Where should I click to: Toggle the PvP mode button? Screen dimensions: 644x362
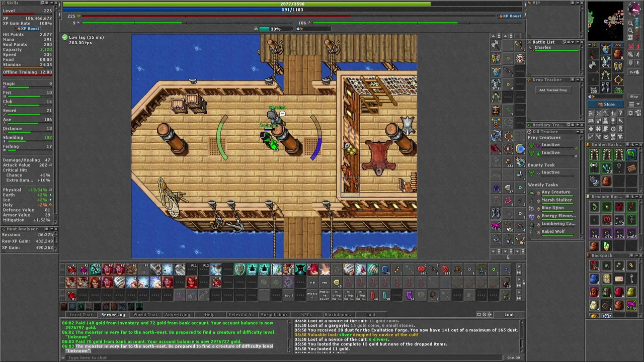634,72
